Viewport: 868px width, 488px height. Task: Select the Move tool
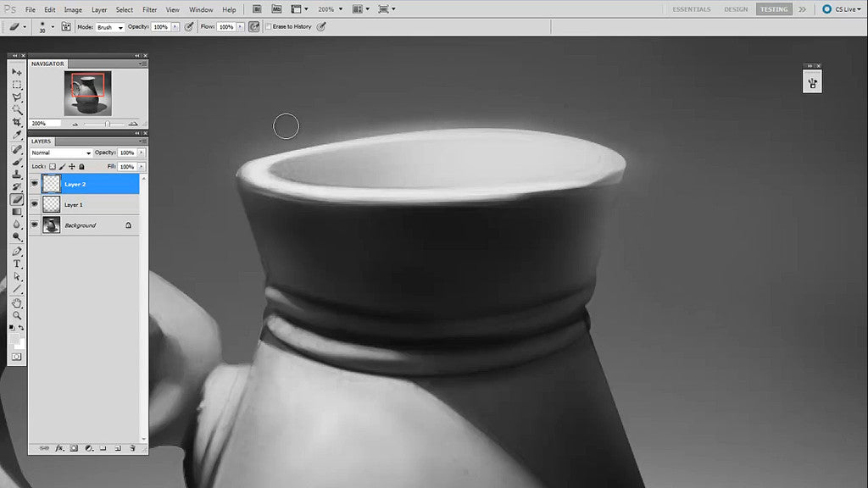[17, 72]
